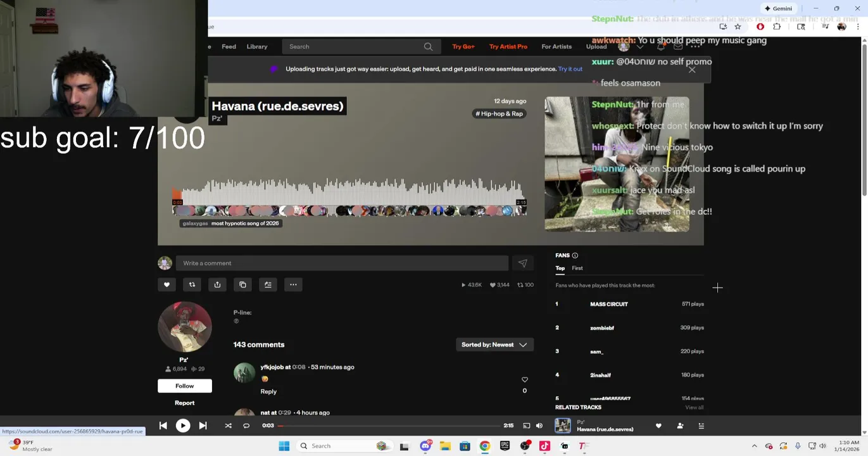This screenshot has width=868, height=456.
Task: Open File Explorer from the taskbar
Action: 445,446
